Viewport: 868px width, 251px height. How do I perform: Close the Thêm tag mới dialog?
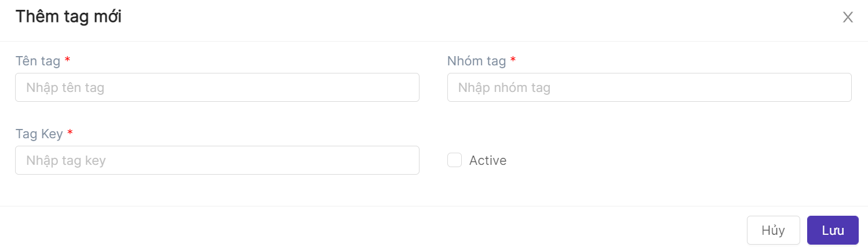pyautogui.click(x=848, y=17)
